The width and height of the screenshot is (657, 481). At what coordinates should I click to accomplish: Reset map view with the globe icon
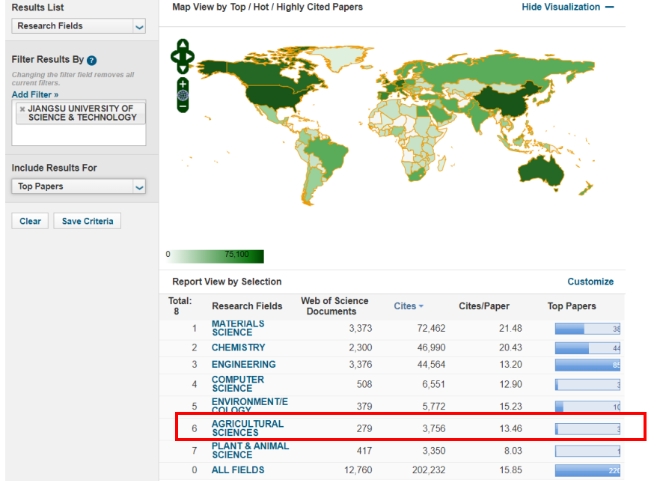[x=182, y=94]
